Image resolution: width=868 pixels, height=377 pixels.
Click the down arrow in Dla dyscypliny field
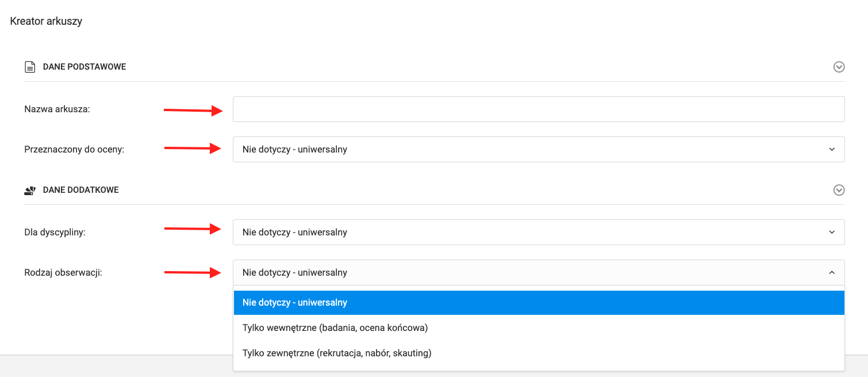click(x=832, y=233)
